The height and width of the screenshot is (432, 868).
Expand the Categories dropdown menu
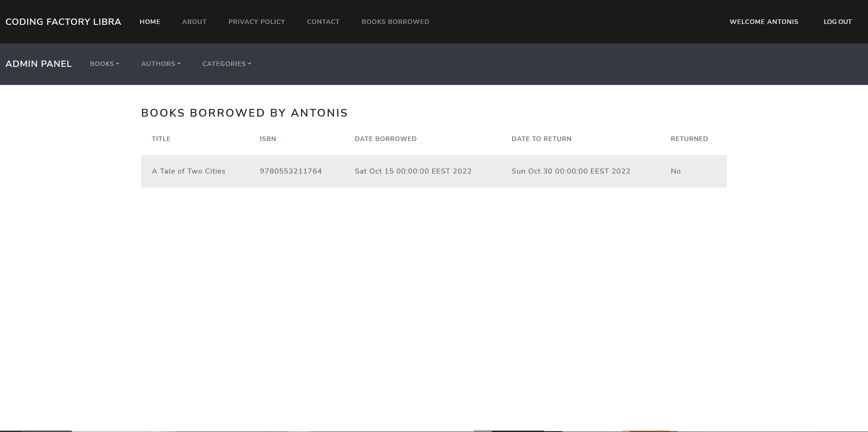pyautogui.click(x=226, y=64)
